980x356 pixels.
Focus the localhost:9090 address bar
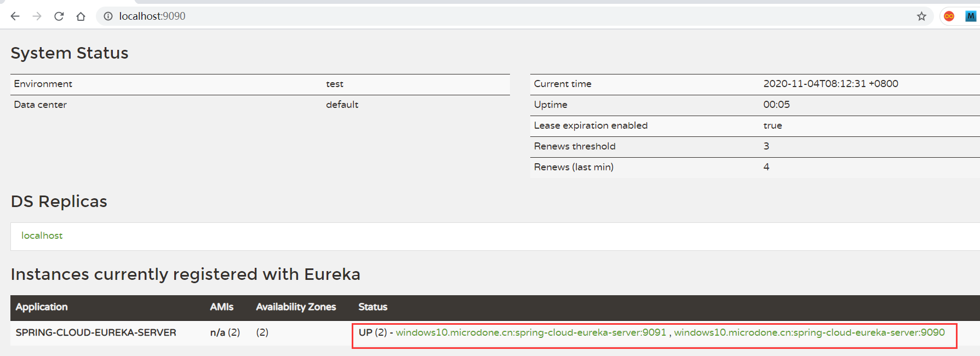coord(515,16)
